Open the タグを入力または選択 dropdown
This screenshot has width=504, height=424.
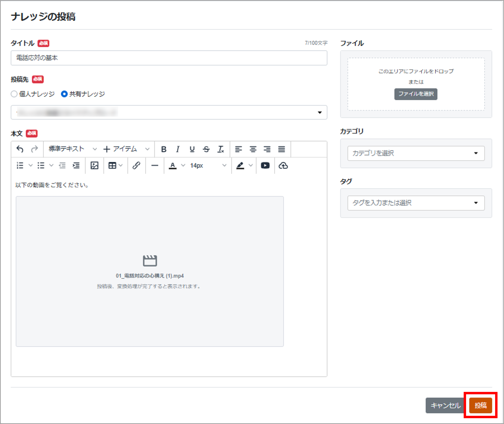click(416, 203)
